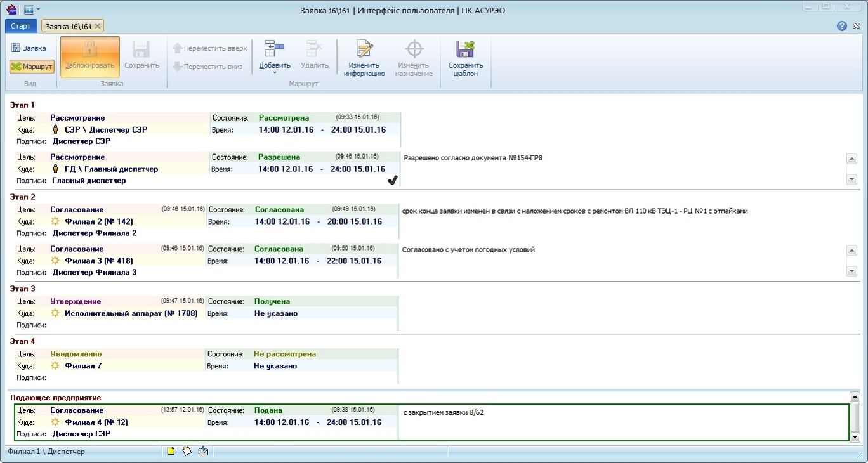Expand the Добавить dropdown
Screen dimensions: 868x463
point(275,72)
